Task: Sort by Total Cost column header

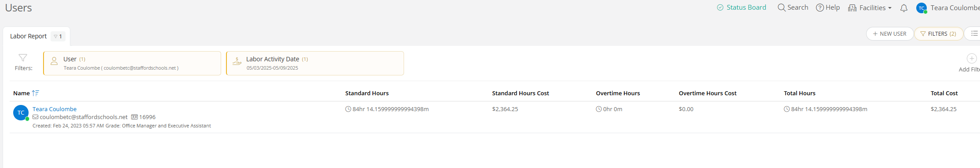Action: click(944, 93)
